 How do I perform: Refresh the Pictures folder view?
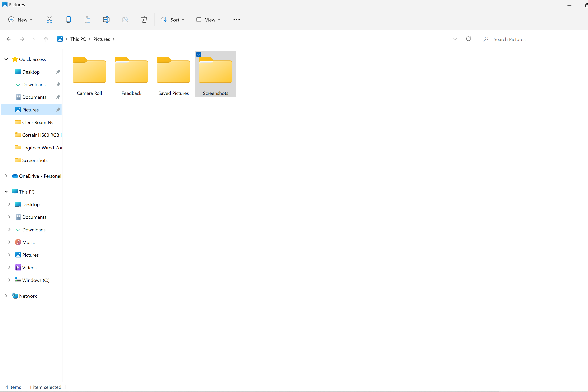click(468, 39)
